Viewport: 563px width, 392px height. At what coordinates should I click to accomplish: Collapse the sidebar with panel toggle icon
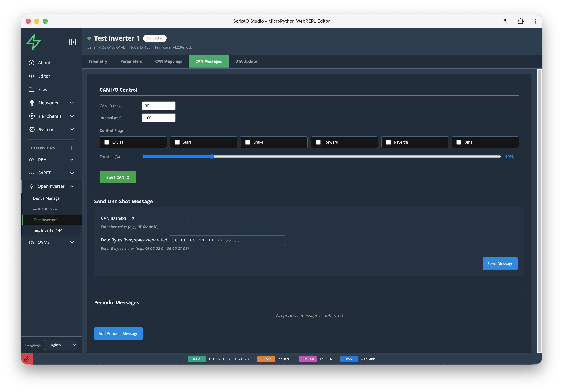click(73, 42)
